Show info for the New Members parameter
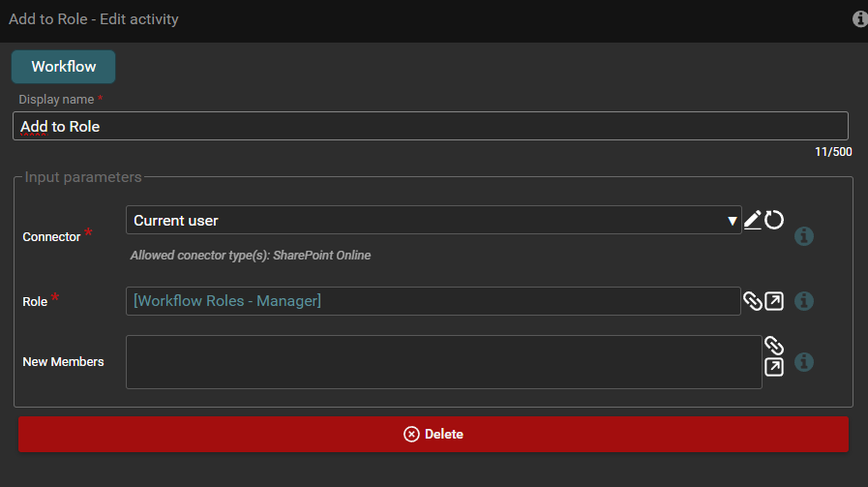Image resolution: width=868 pixels, height=487 pixels. coord(804,362)
